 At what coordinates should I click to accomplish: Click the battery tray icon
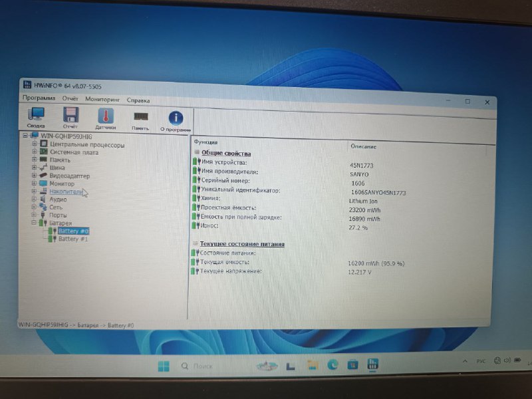click(x=517, y=360)
